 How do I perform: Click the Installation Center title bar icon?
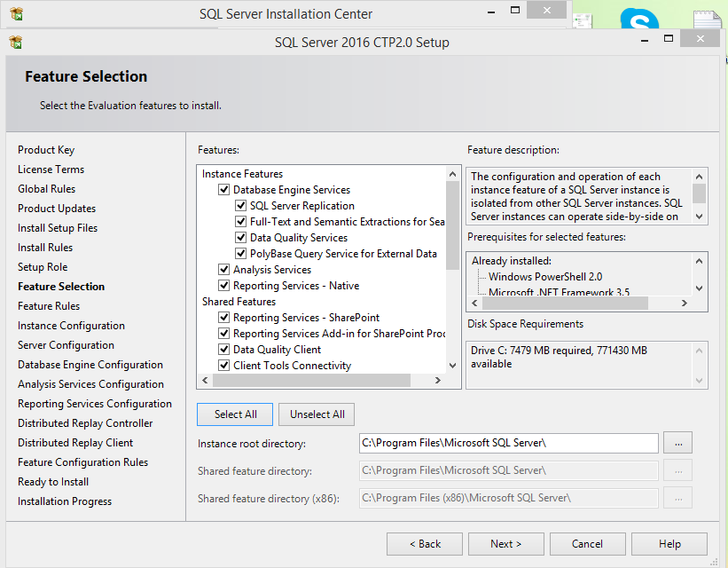(18, 13)
